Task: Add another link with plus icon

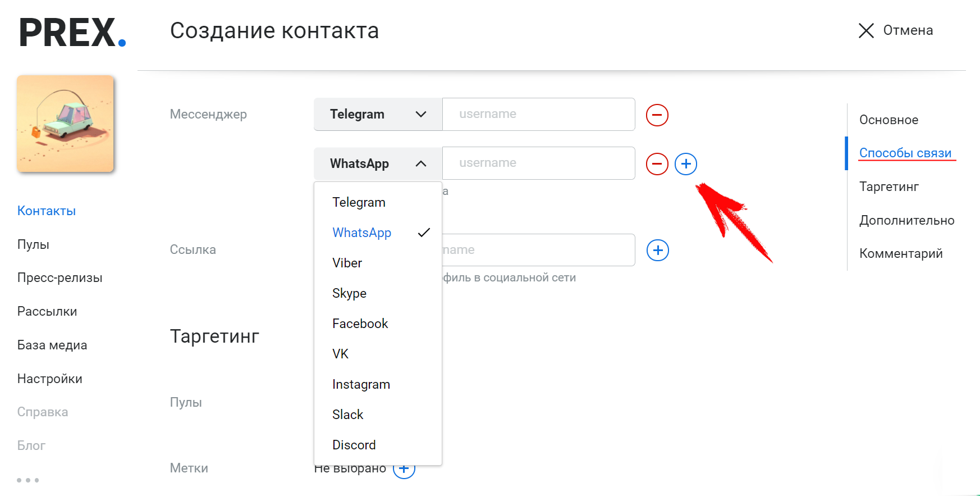Action: click(658, 250)
